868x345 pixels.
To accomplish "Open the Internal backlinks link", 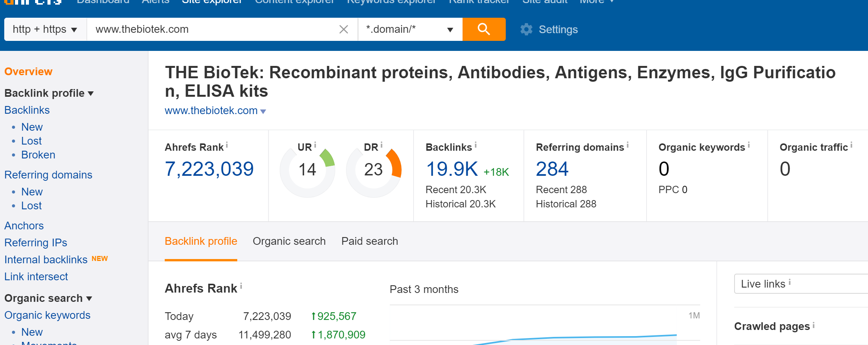I will point(46,260).
